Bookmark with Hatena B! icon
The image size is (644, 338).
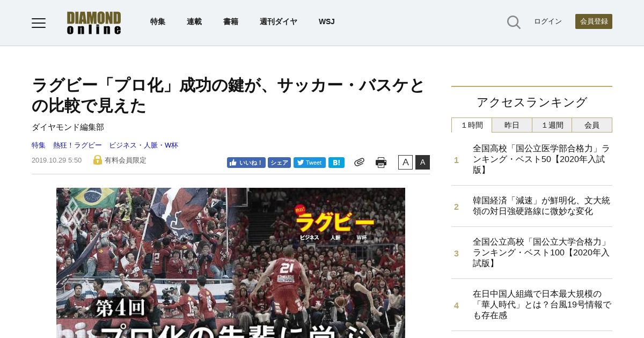pos(336,163)
